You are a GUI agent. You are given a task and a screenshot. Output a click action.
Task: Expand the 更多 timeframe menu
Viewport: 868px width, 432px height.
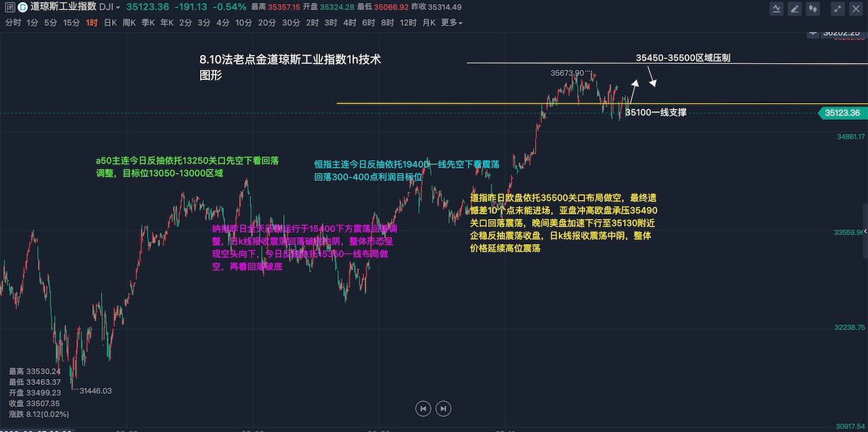tap(452, 22)
